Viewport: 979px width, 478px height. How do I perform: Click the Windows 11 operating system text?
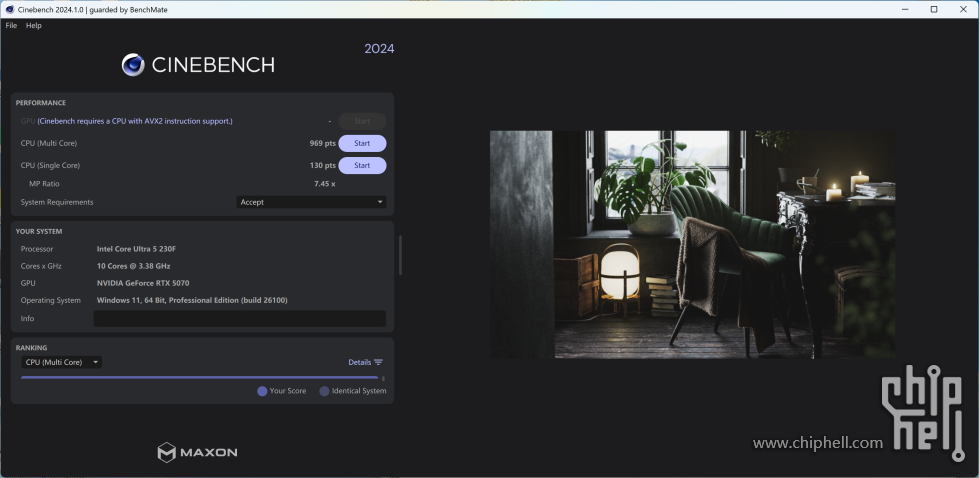[192, 300]
